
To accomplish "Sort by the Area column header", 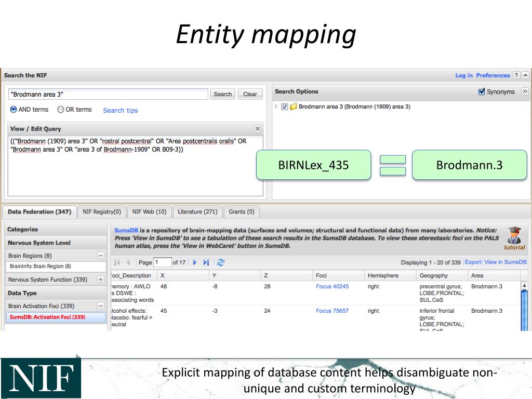I will coord(494,275).
